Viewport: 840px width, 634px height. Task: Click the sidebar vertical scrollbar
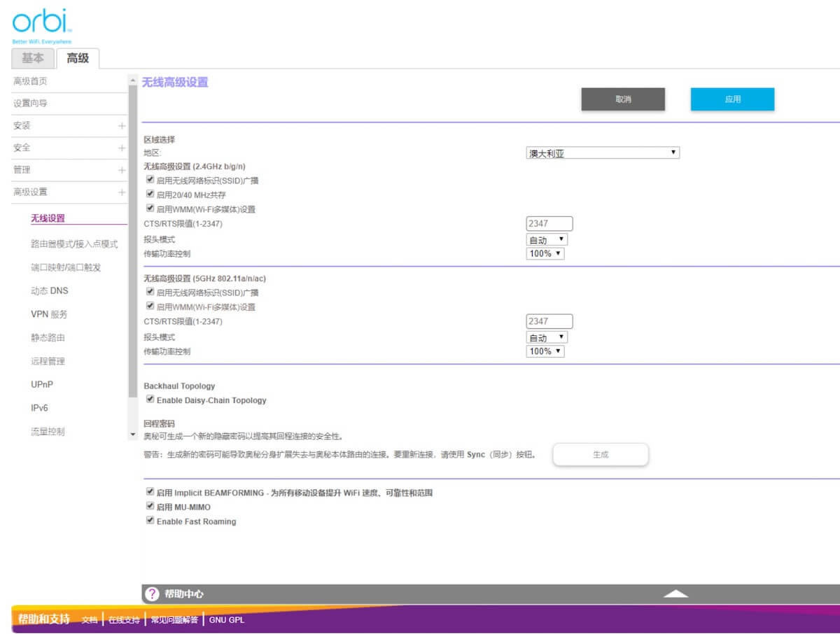[x=133, y=238]
